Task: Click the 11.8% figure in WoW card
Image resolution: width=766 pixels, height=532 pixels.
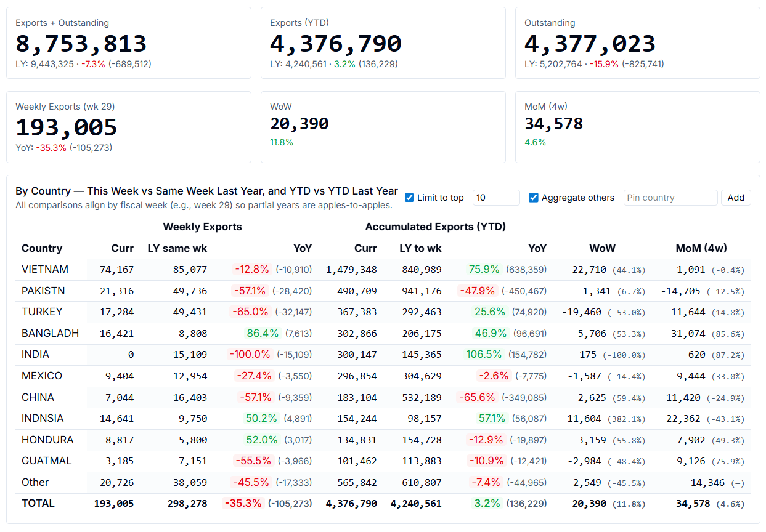Action: point(282,142)
